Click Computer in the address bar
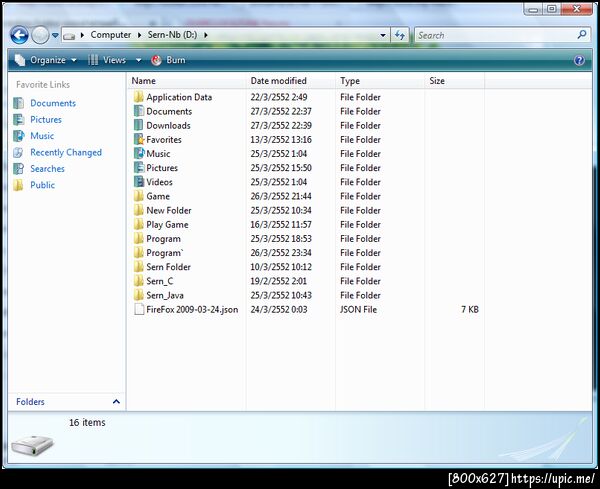This screenshot has height=489, width=600. point(111,35)
